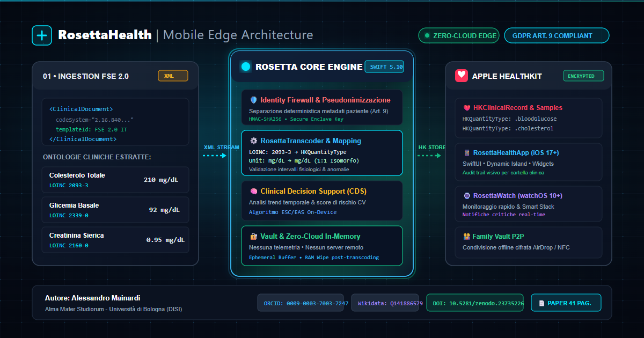The height and width of the screenshot is (338, 644).
Task: Click the RosettaHealthApp (iOS 17+) heading
Action: 516,153
